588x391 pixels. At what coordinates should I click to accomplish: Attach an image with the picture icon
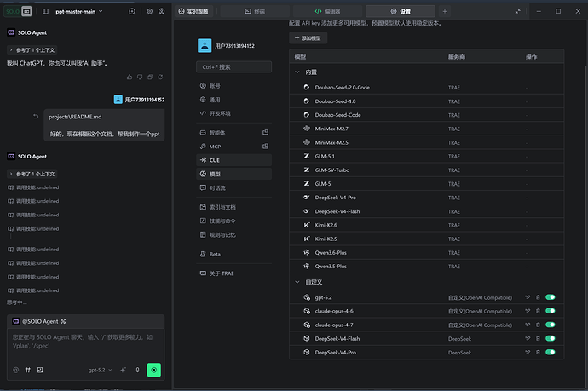click(x=40, y=370)
